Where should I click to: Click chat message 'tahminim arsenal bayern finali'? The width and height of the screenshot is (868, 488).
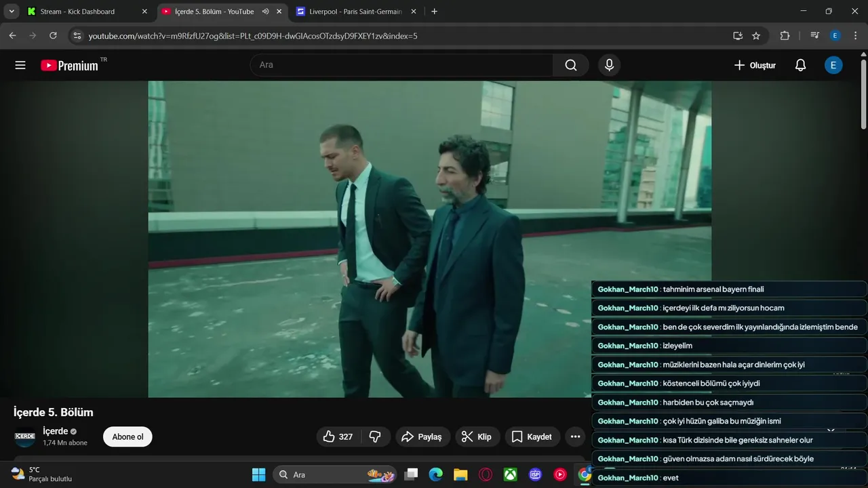coord(713,289)
